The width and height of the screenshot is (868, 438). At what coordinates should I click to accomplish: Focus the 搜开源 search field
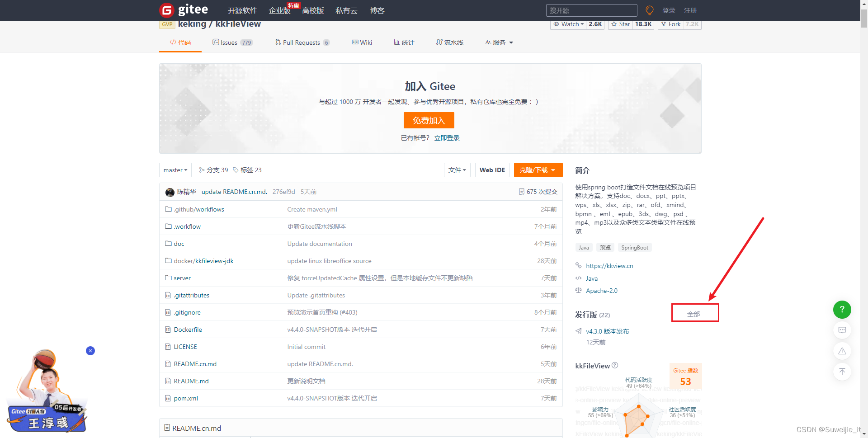tap(591, 10)
